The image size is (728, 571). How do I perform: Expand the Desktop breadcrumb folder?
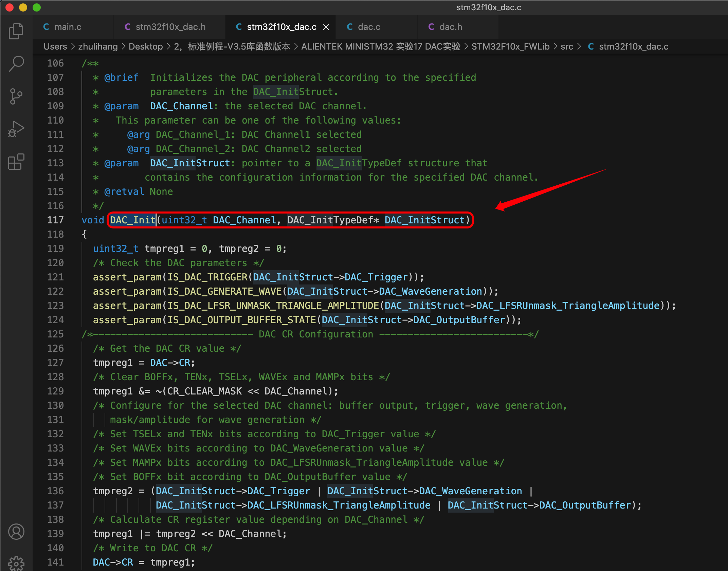coord(146,47)
